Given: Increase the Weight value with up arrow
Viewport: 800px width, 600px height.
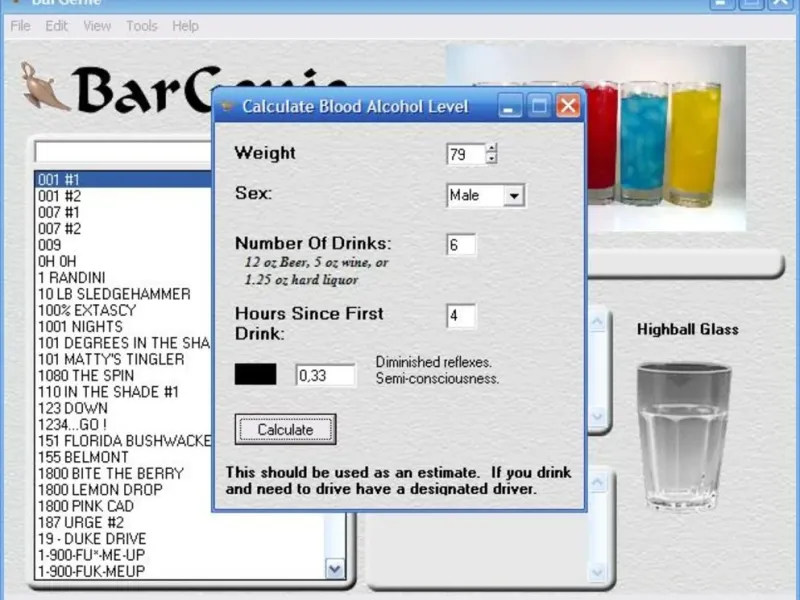Looking at the screenshot, I should [491, 148].
